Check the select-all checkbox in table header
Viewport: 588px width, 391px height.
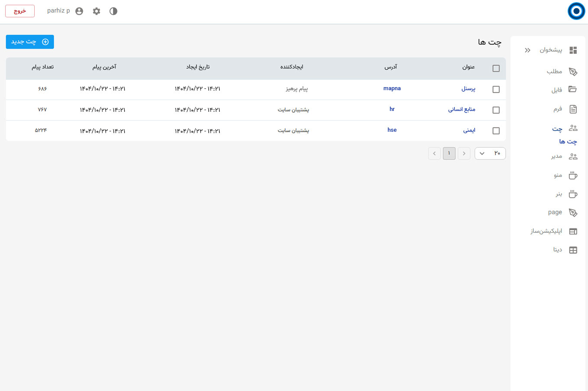pos(496,68)
